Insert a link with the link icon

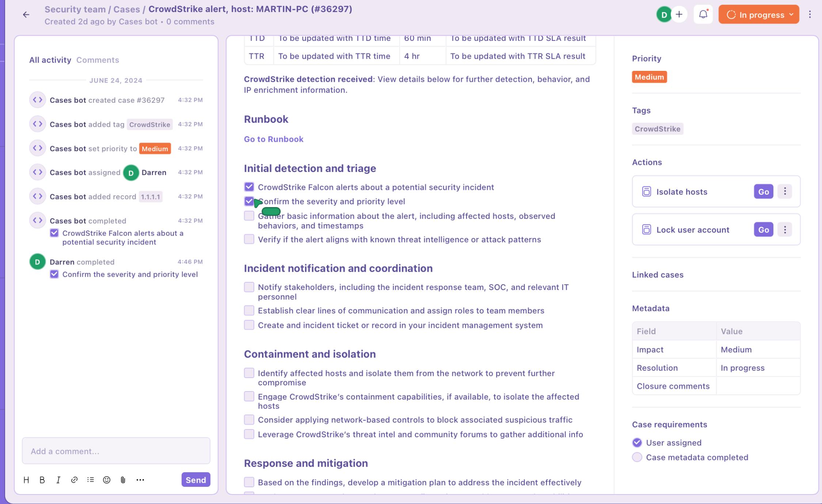pos(74,480)
